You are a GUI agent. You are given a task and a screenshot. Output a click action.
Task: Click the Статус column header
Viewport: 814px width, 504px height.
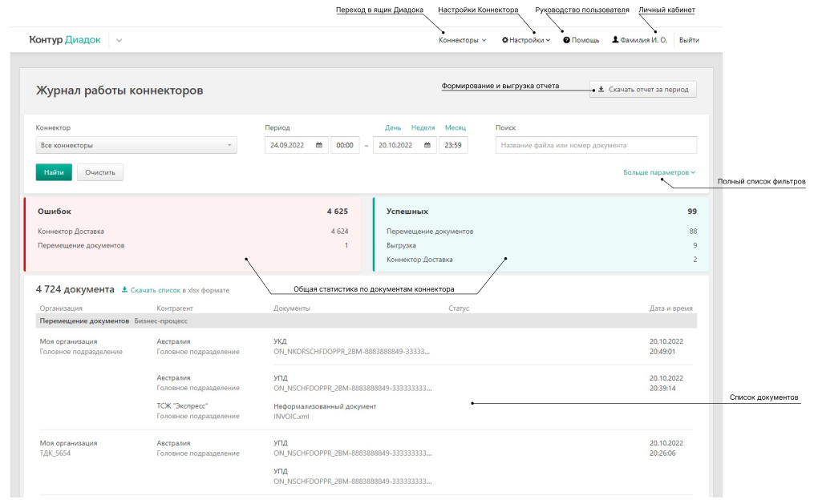click(x=459, y=308)
